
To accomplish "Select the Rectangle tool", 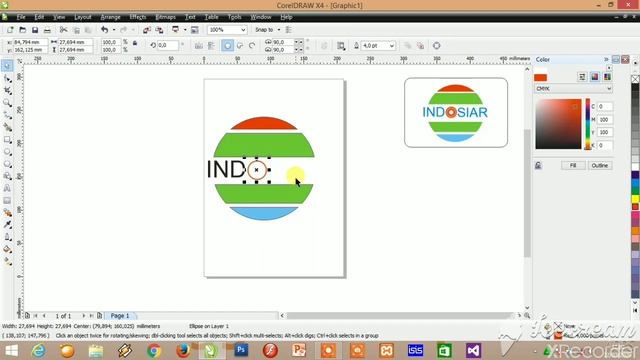I will pyautogui.click(x=7, y=140).
